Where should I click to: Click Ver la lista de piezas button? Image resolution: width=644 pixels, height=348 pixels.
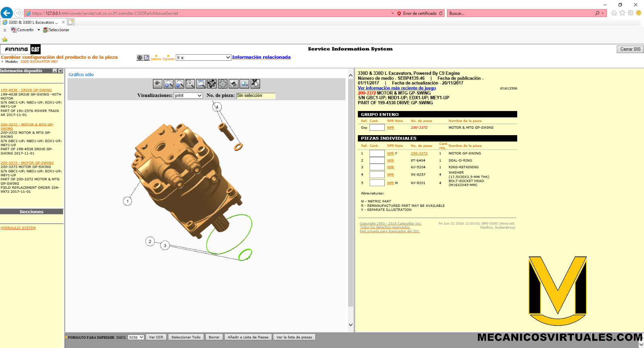pyautogui.click(x=294, y=337)
